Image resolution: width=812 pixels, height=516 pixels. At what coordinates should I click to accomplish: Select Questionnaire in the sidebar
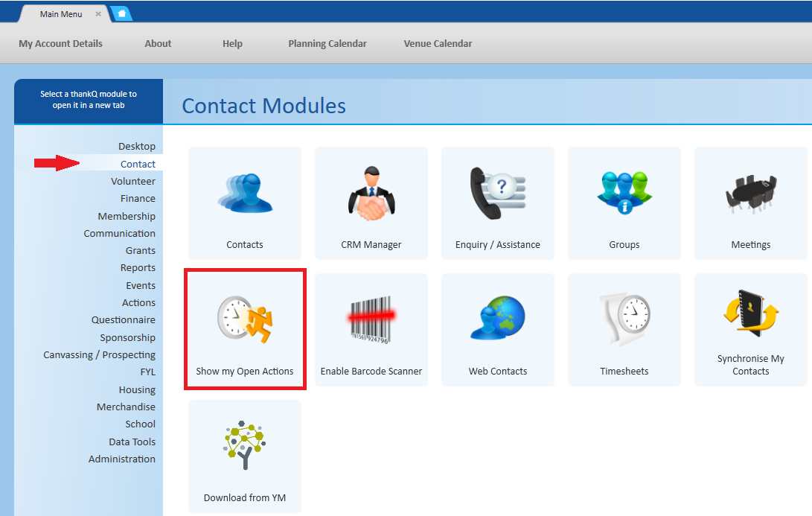click(124, 319)
